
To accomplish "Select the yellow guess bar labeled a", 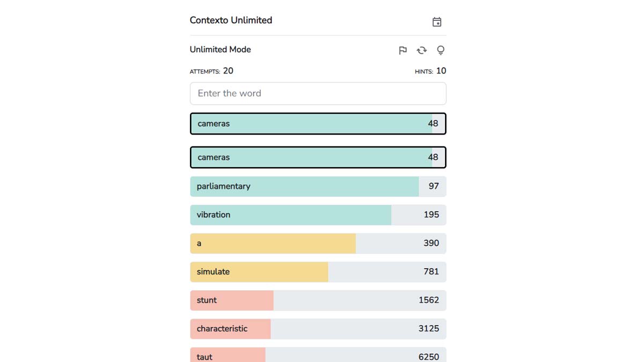I will click(x=318, y=243).
